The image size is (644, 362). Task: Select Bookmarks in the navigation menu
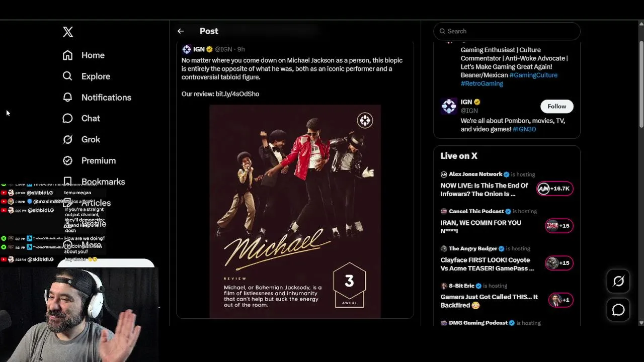pos(103,182)
